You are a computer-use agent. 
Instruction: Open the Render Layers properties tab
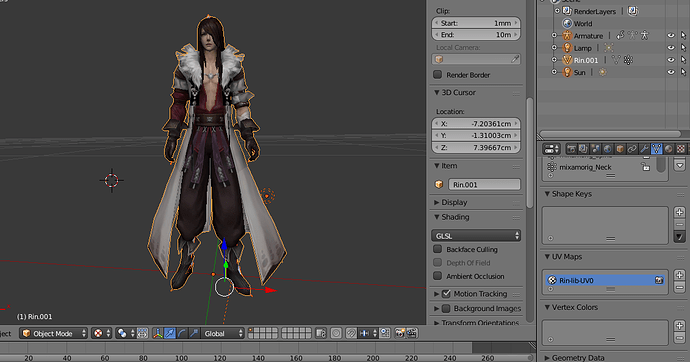583,149
